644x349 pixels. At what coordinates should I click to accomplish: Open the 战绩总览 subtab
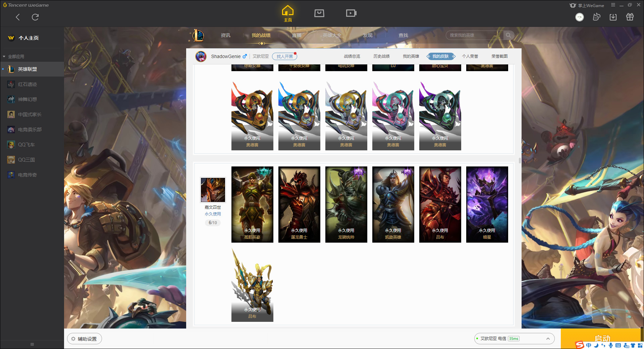pyautogui.click(x=352, y=56)
